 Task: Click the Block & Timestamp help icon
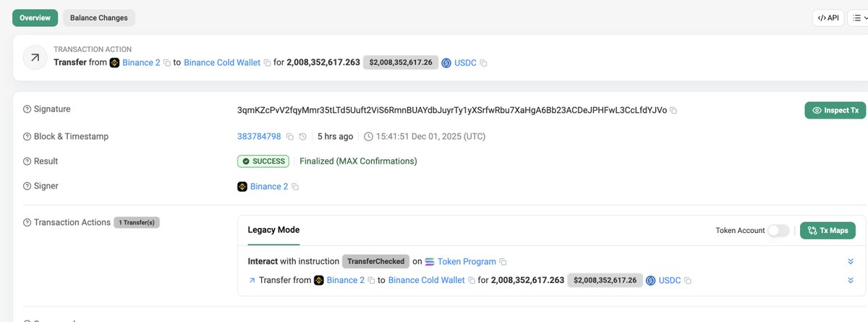click(27, 136)
